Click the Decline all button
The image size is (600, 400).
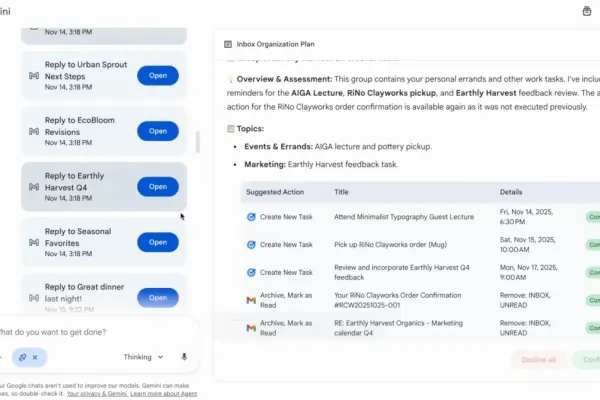tap(538, 360)
